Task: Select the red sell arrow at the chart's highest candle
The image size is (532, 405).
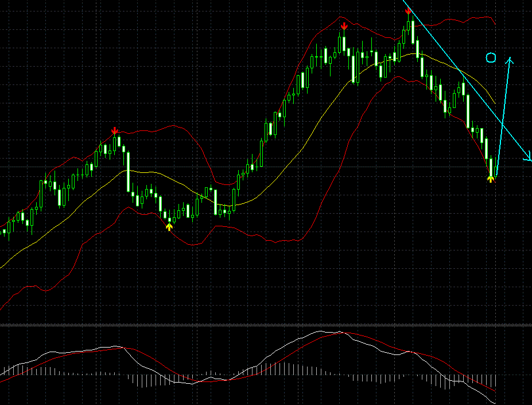Action: pos(408,11)
